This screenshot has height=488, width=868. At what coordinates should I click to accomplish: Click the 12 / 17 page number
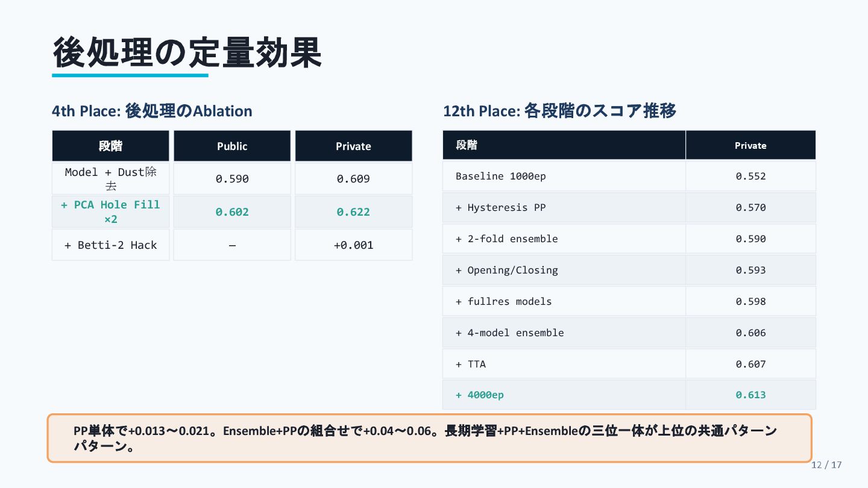(x=826, y=465)
